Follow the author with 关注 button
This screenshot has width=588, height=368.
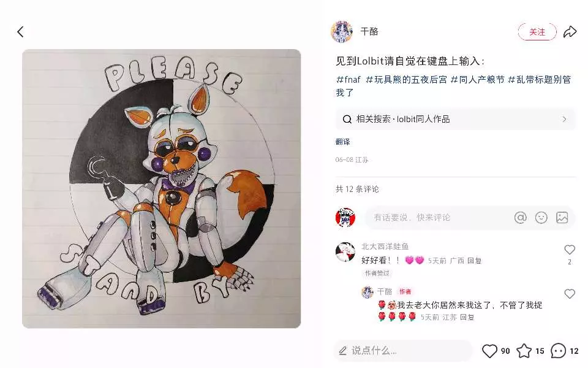click(537, 33)
